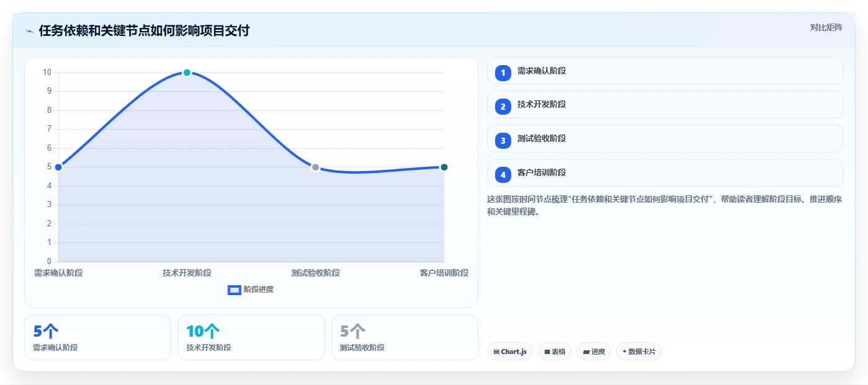Click the 阶段进度 legend color box
This screenshot has height=385, width=868.
pyautogui.click(x=235, y=290)
